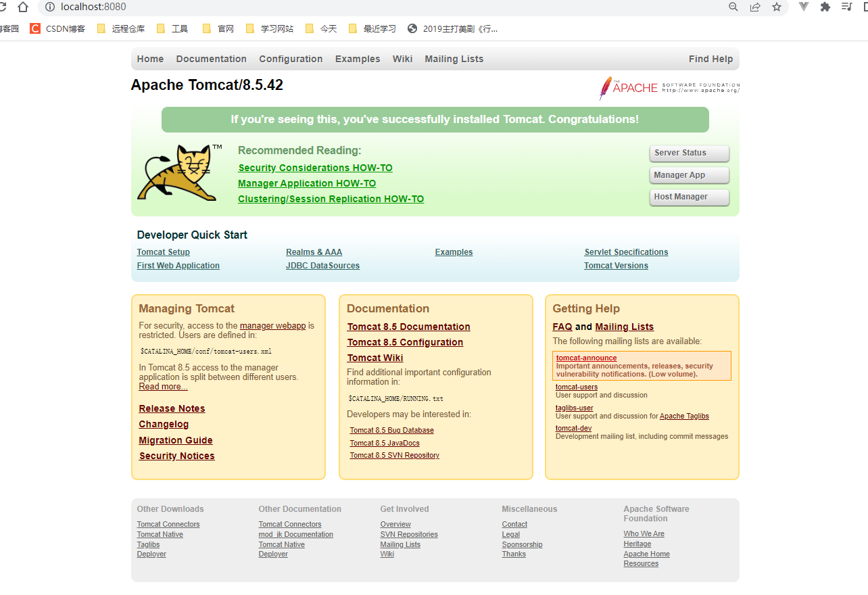This screenshot has height=595, width=868.
Task: Open the Apache Home footer link
Action: click(647, 554)
